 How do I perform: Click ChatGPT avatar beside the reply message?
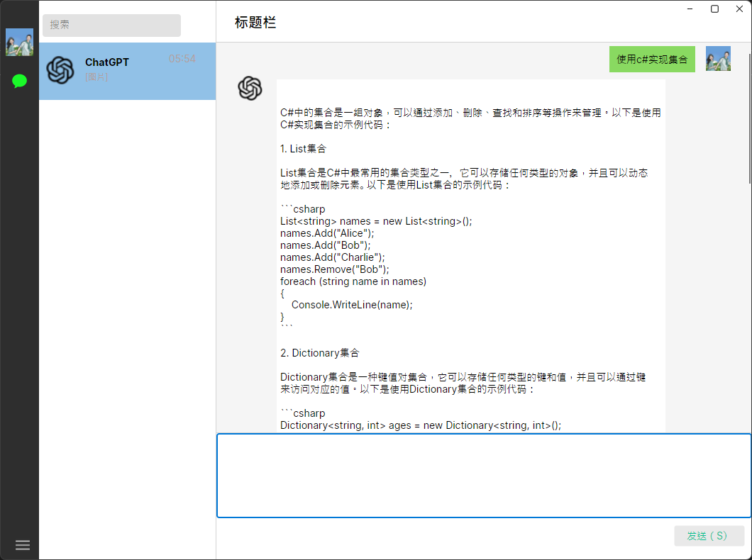[250, 88]
